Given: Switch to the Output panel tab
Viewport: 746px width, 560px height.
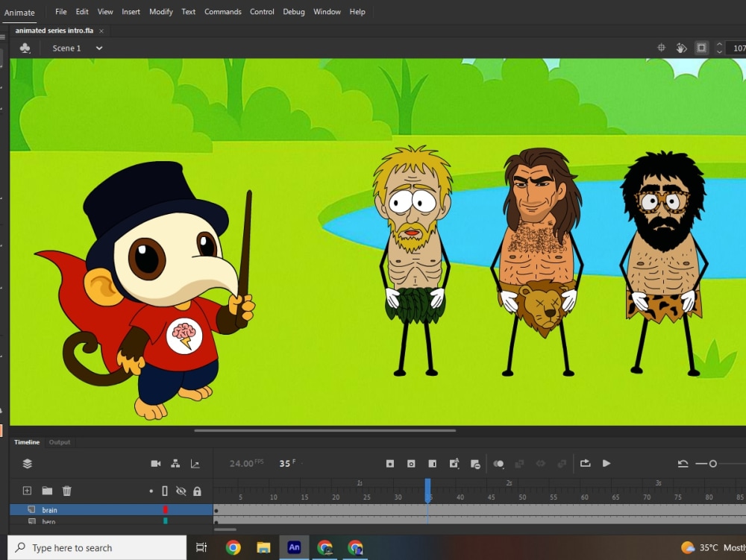Looking at the screenshot, I should tap(60, 442).
